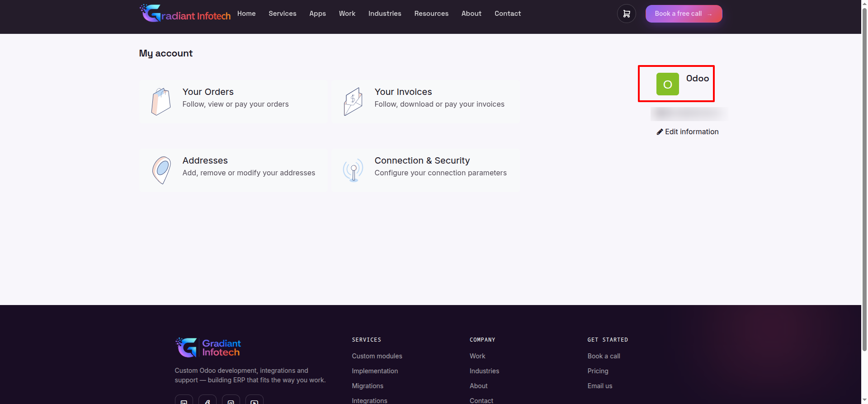Open the Resources menu
The height and width of the screenshot is (404, 868).
[431, 14]
